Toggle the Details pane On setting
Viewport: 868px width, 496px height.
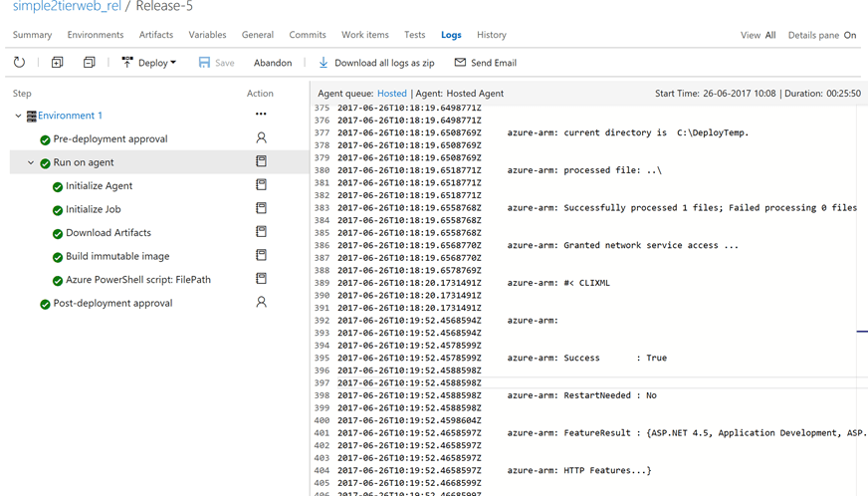pyautogui.click(x=849, y=35)
